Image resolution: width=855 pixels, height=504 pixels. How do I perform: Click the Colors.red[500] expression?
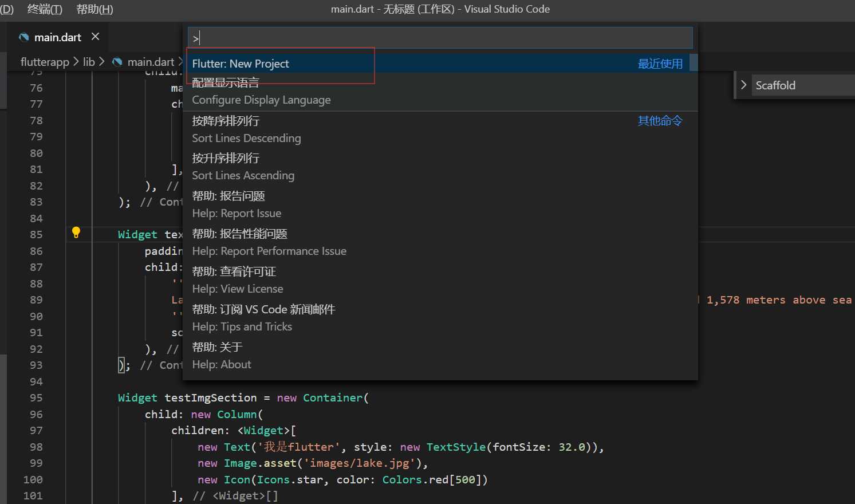[432, 479]
